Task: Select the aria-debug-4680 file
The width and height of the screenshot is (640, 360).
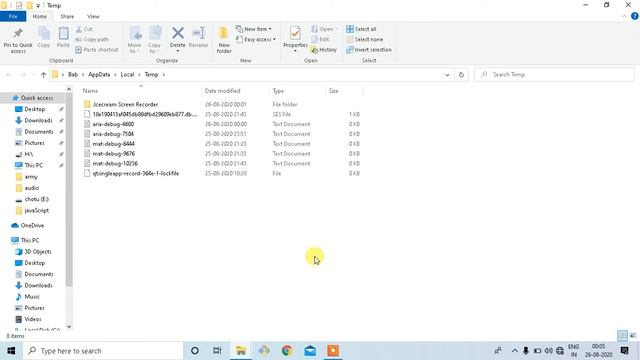Action: tap(113, 124)
